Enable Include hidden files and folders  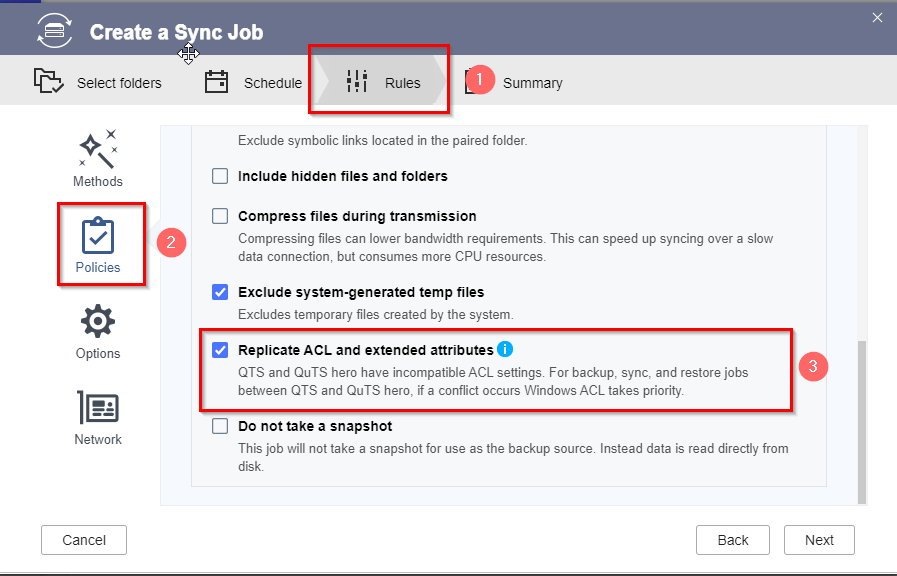[219, 176]
